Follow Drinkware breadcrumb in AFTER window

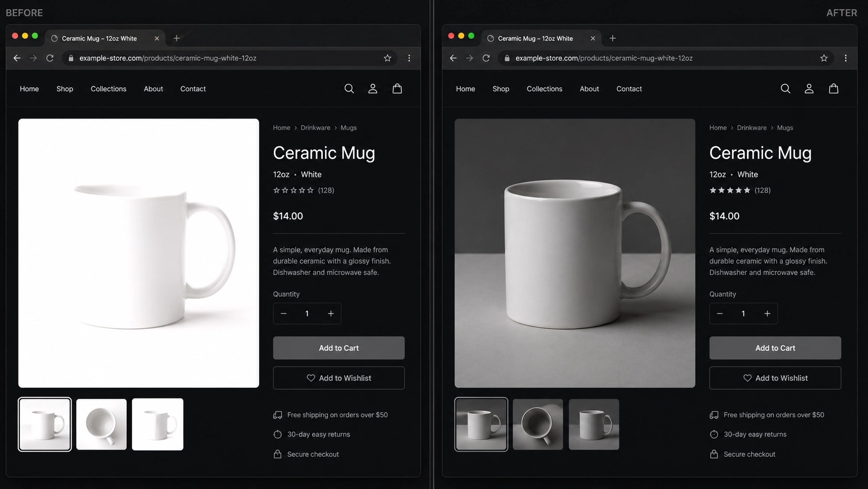752,128
